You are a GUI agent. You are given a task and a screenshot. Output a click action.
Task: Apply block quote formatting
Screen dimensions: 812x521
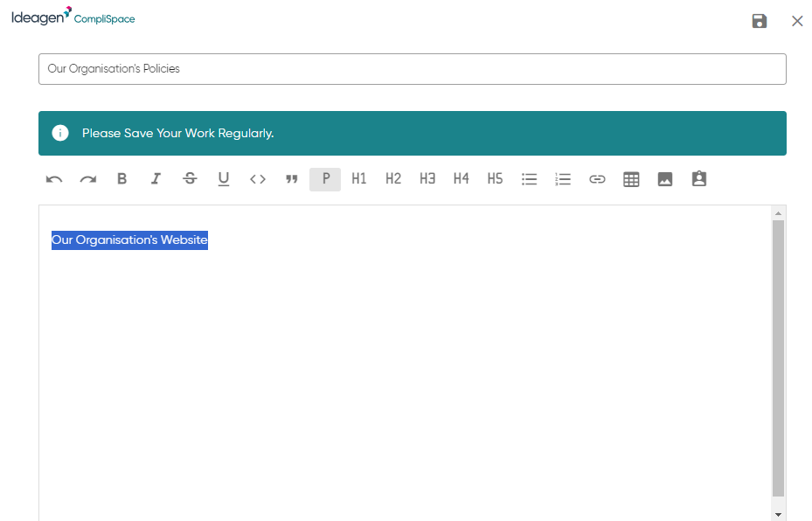[x=292, y=179]
